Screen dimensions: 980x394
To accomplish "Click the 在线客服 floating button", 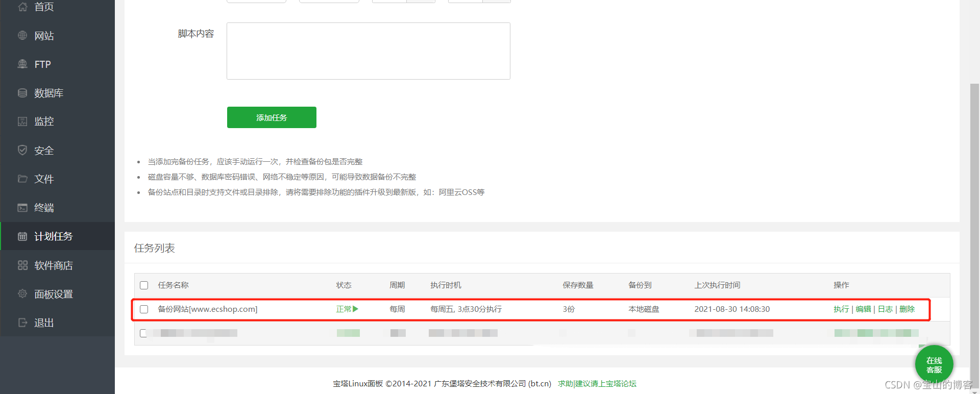I will 934,365.
